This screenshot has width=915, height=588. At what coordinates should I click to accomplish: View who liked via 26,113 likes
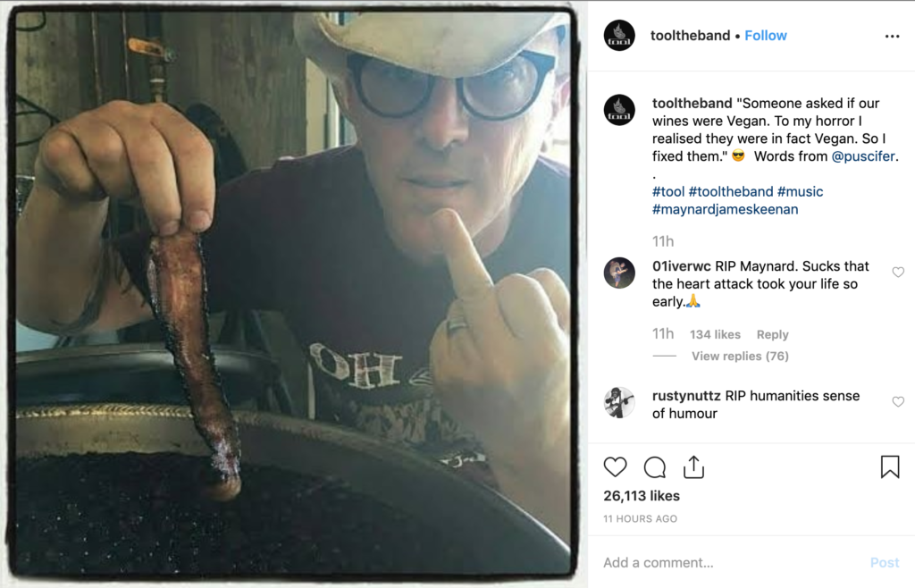pyautogui.click(x=642, y=496)
